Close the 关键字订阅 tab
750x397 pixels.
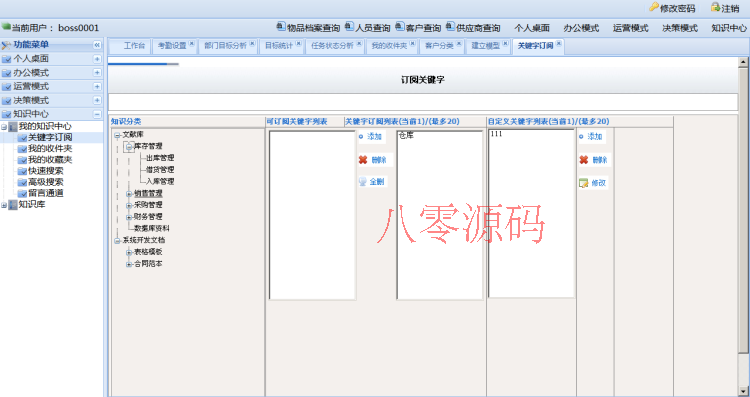[559, 43]
